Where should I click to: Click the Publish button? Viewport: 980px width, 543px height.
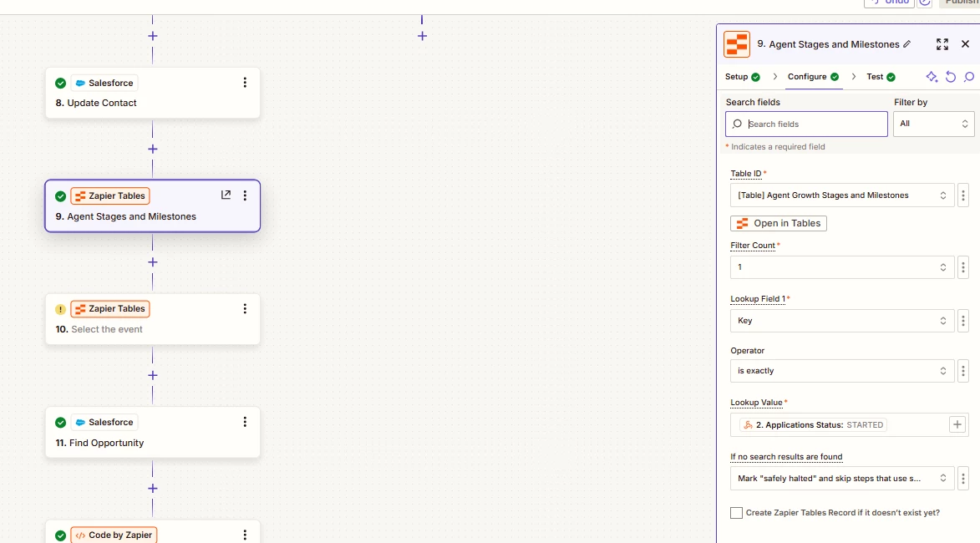(960, 3)
